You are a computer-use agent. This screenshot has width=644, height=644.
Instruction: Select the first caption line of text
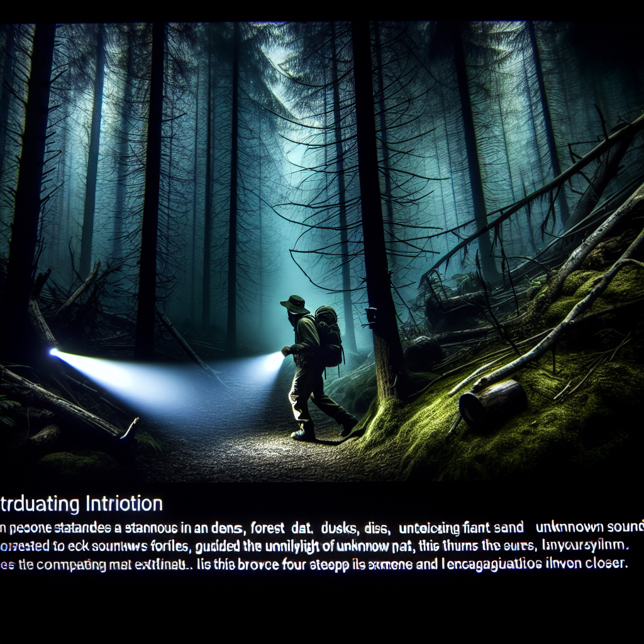coord(322,526)
